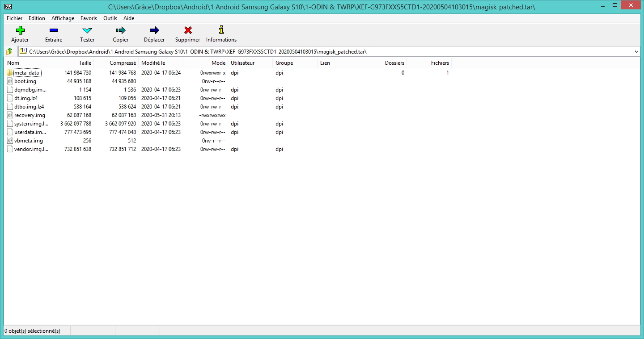Click size value 44 935 188

pos(79,81)
